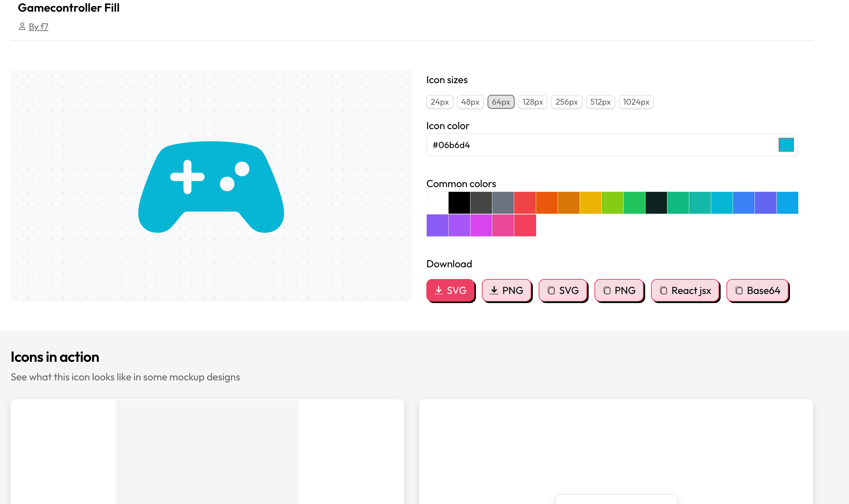Click the user icon beside By f7
Image resolution: width=849 pixels, height=504 pixels.
(22, 26)
